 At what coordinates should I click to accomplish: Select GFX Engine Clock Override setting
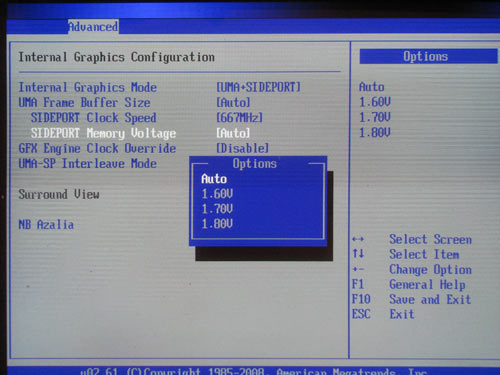pos(97,148)
